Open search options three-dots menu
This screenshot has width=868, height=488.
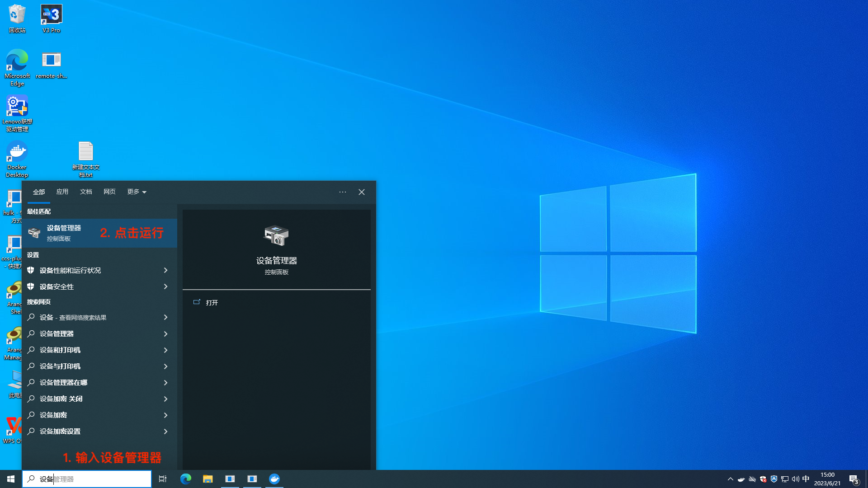click(x=343, y=192)
